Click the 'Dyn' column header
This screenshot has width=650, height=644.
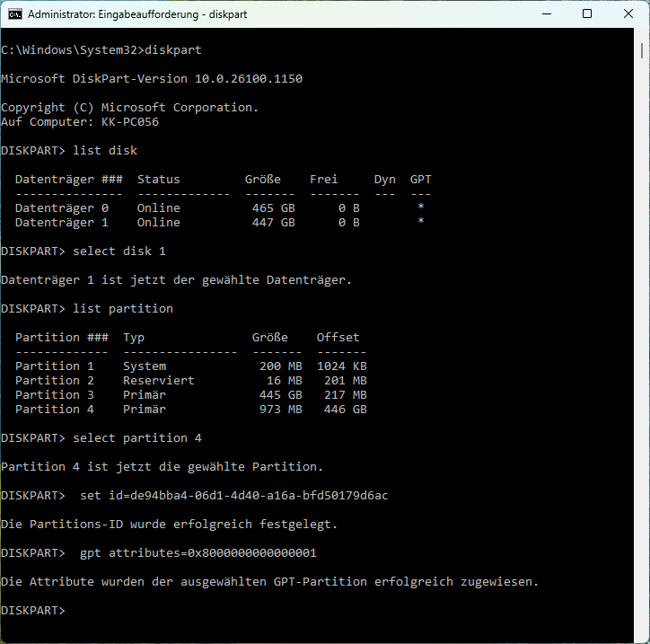[384, 180]
